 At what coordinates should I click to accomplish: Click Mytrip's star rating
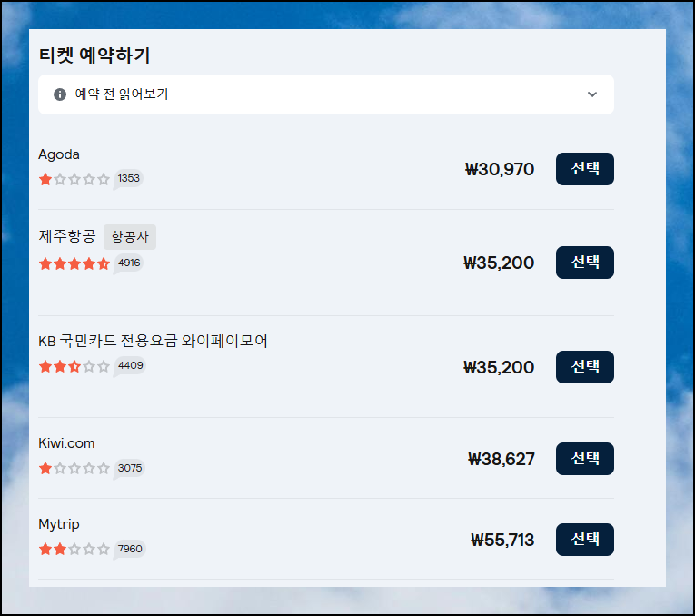[74, 549]
